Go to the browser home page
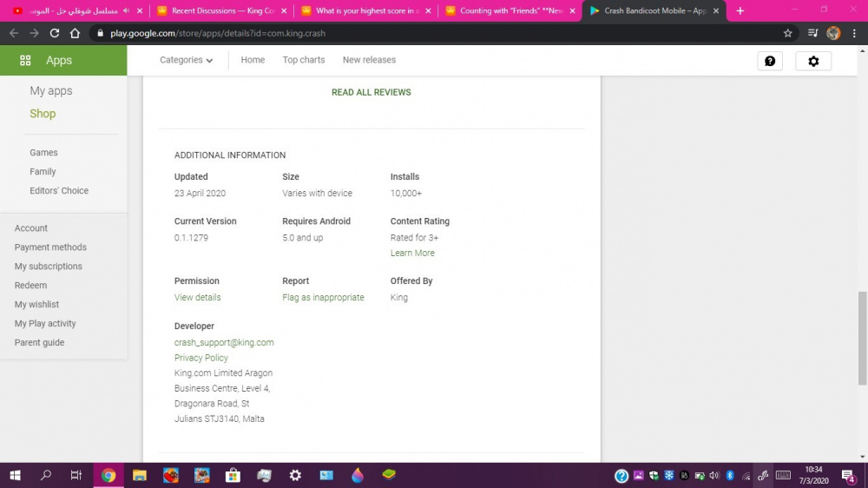This screenshot has height=488, width=868. [75, 33]
